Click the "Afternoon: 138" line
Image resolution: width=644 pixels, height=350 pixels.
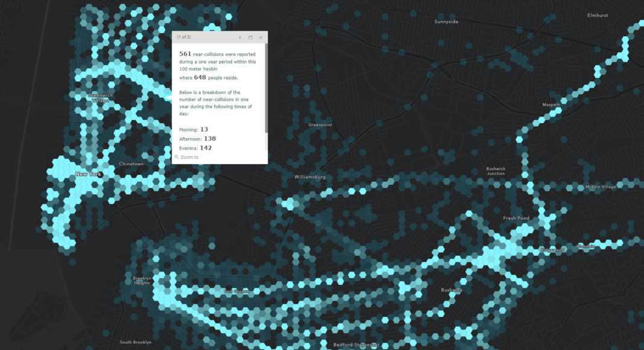198,139
